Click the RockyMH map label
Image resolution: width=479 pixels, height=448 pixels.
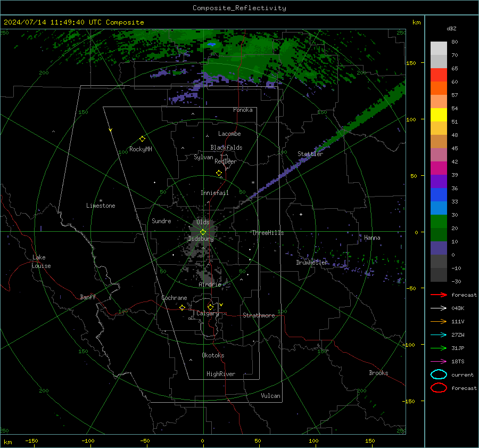point(141,149)
